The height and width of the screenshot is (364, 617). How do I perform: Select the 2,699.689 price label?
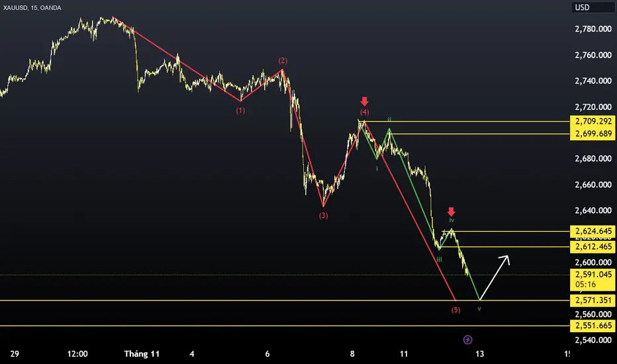tap(593, 134)
